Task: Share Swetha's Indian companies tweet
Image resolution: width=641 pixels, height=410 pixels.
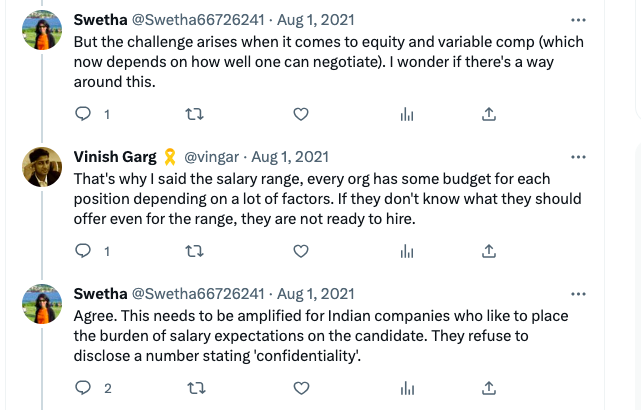Action: [489, 388]
